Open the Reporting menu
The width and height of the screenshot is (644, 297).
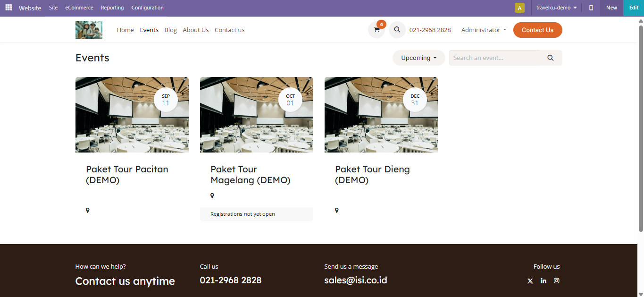click(112, 8)
